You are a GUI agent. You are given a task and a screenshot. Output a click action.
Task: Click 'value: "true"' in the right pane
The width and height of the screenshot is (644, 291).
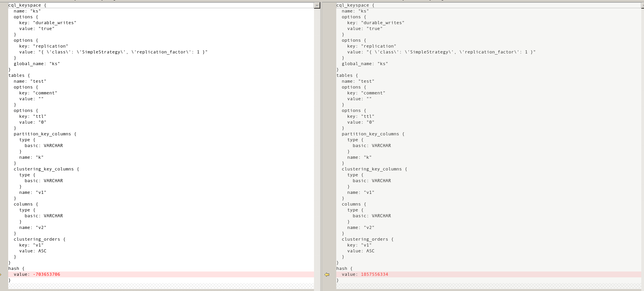(x=365, y=29)
